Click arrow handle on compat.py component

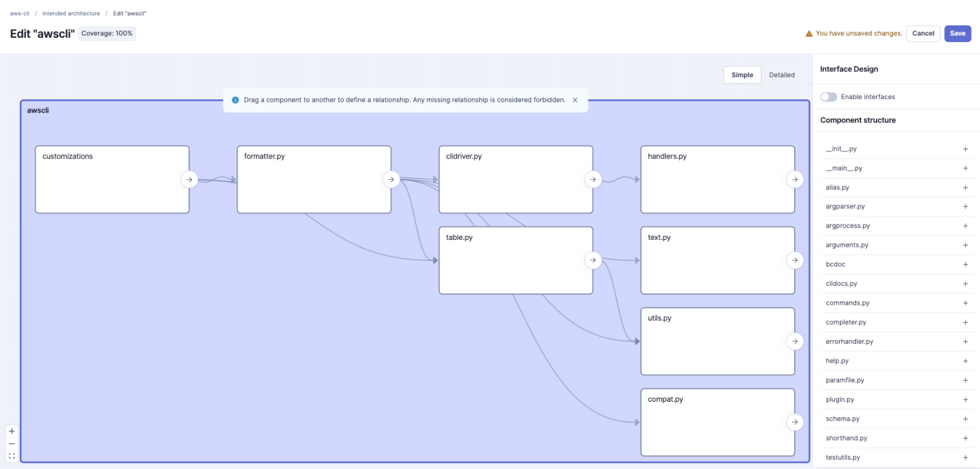point(795,422)
